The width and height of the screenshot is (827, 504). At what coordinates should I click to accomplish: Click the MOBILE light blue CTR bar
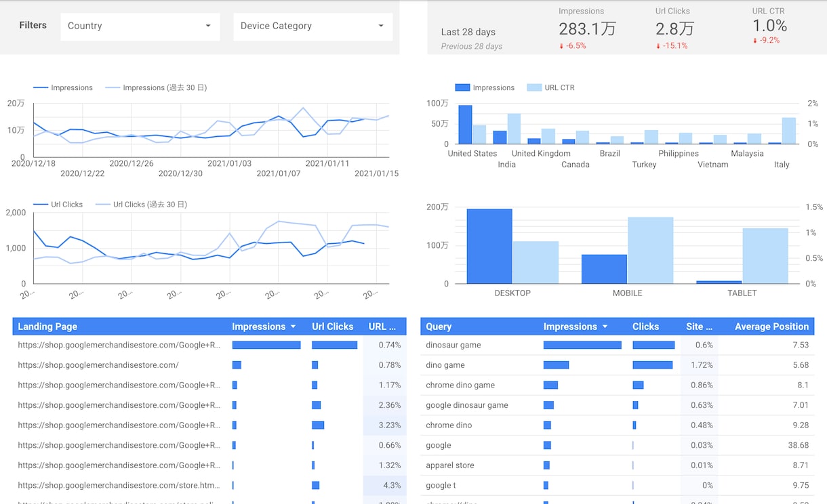pos(650,250)
